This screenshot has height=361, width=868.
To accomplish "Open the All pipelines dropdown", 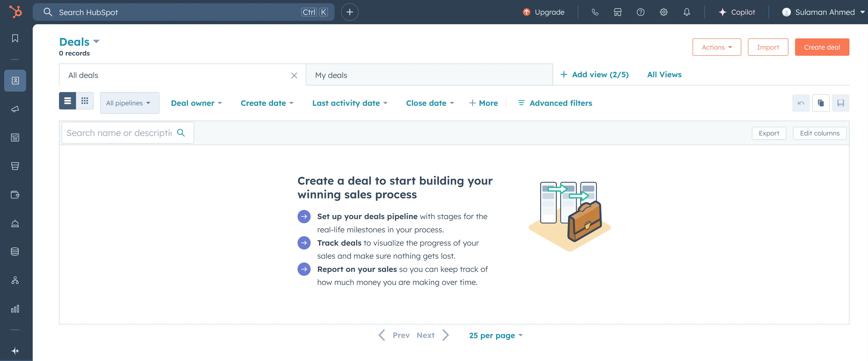I will (x=129, y=103).
